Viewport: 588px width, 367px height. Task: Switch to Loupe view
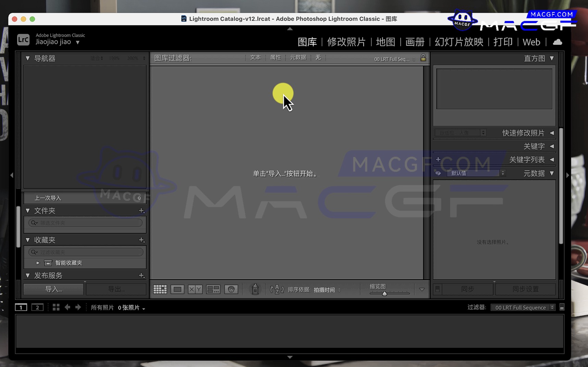click(x=177, y=289)
